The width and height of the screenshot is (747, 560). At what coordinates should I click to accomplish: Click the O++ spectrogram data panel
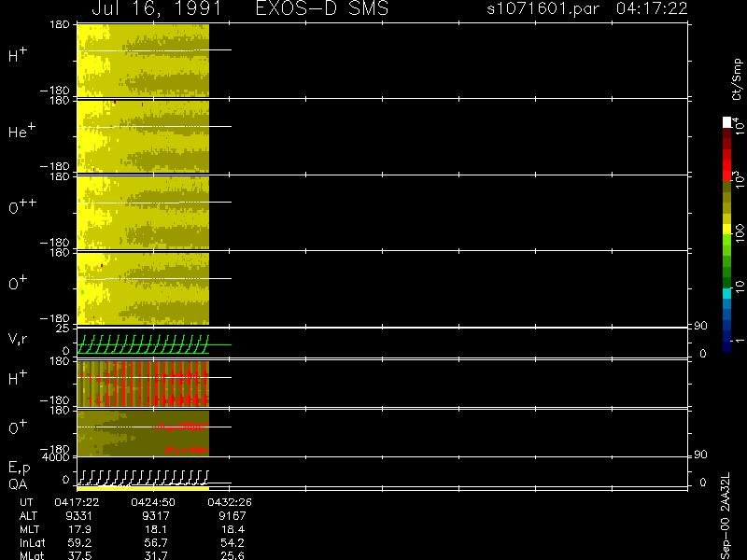(x=143, y=213)
